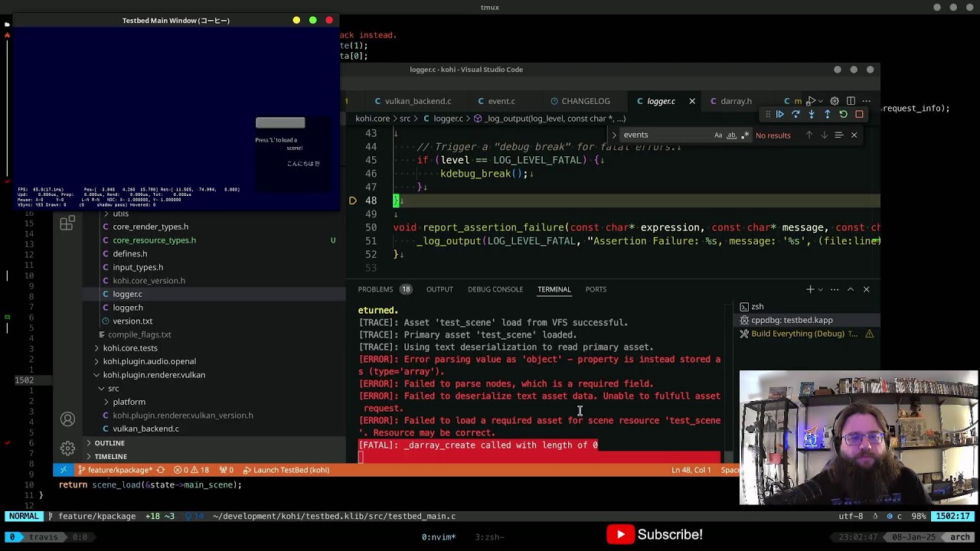Click the Step Into debug icon
This screenshot has height=551, width=980.
(812, 115)
